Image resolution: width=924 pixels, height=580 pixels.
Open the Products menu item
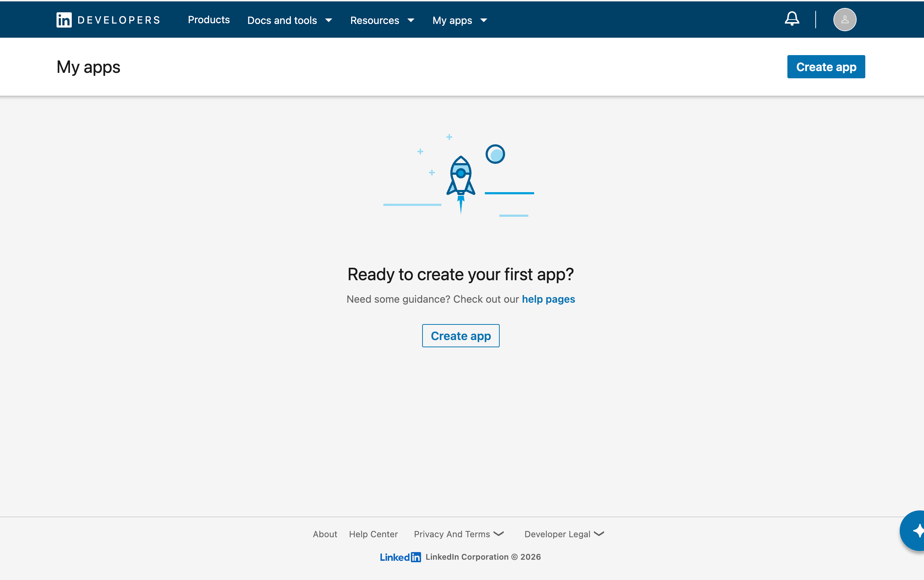coord(209,20)
